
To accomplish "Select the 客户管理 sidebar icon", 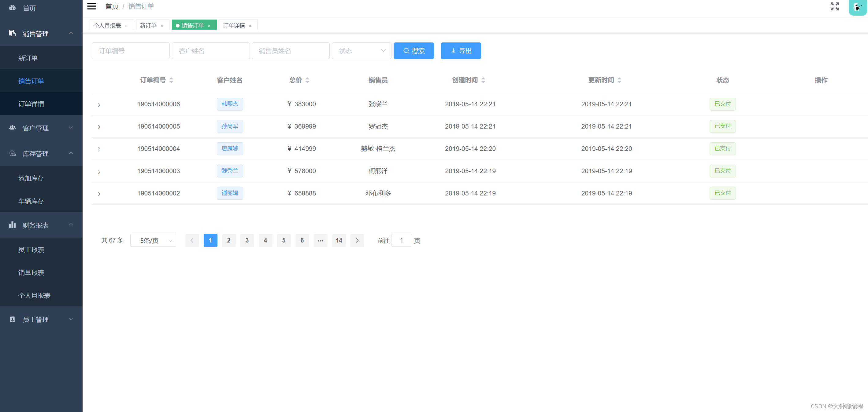I will (13, 128).
